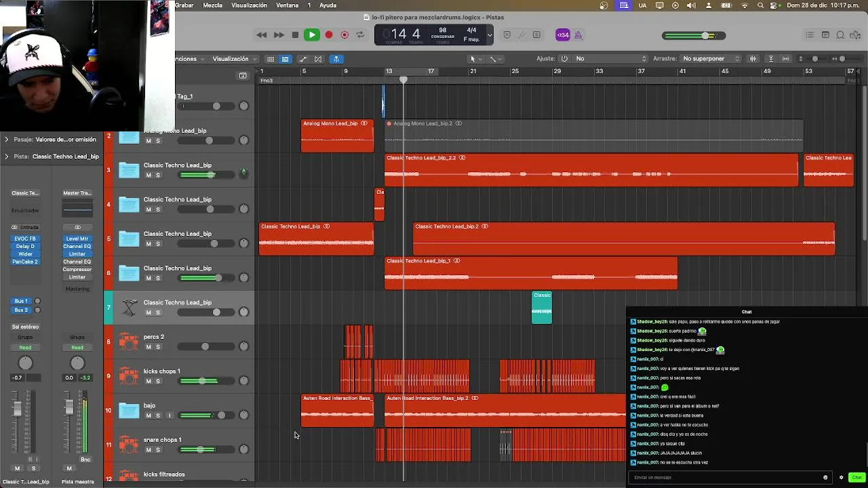
Task: Solo the selected channel strip in inspector
Action: (33, 468)
